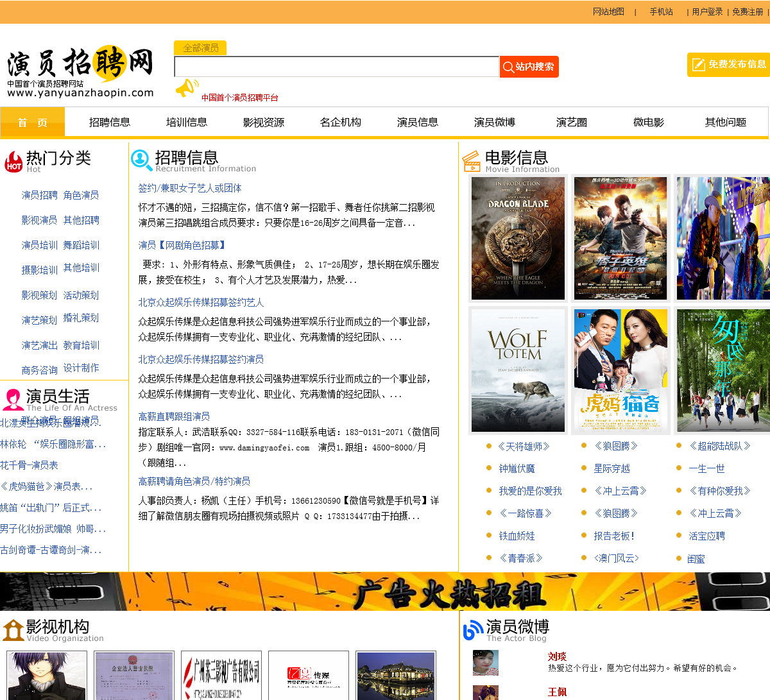
Task: Open the 演员微博 navigation menu item
Action: point(495,122)
